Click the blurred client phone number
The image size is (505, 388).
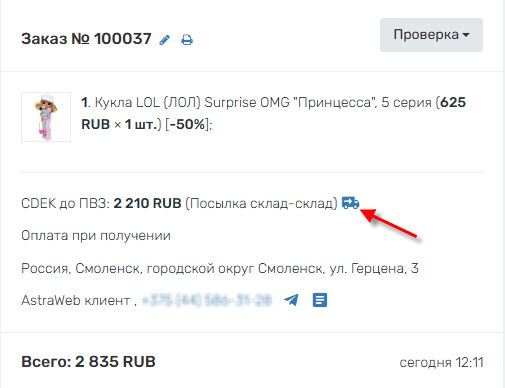point(207,300)
